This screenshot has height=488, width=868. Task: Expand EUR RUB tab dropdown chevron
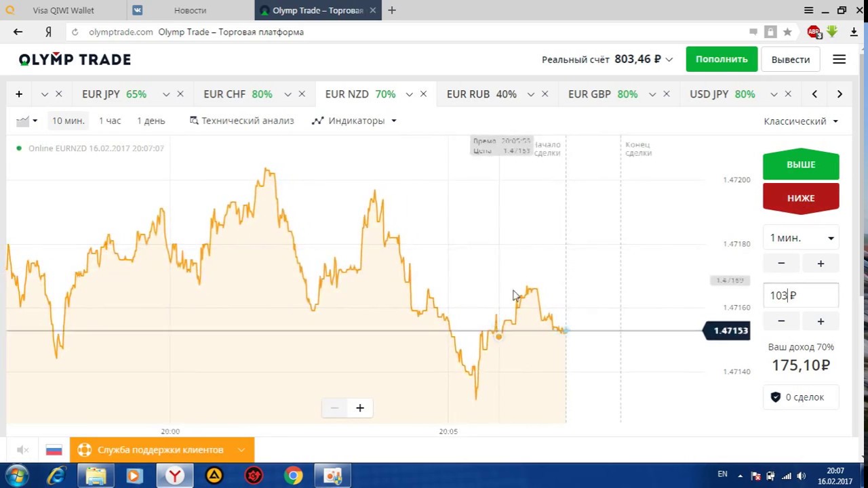point(530,94)
